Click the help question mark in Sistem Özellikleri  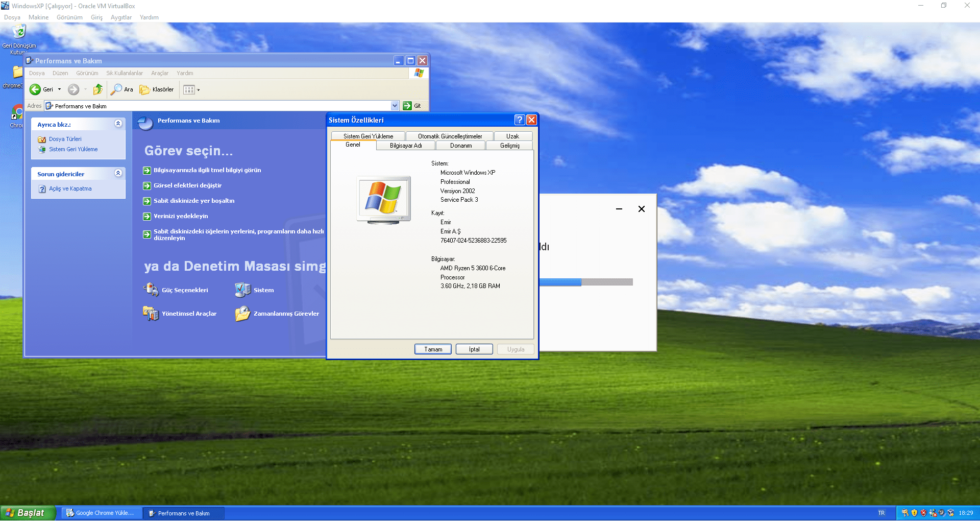click(520, 120)
